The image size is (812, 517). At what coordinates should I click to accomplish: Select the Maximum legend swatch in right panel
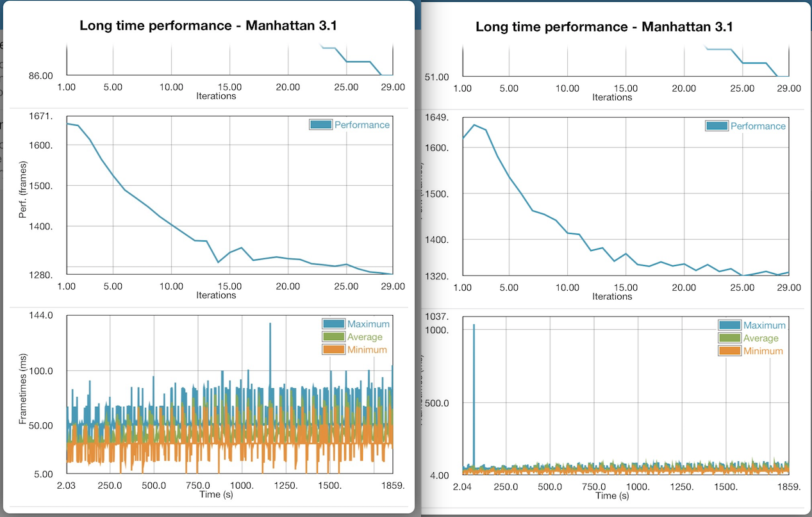pos(729,325)
